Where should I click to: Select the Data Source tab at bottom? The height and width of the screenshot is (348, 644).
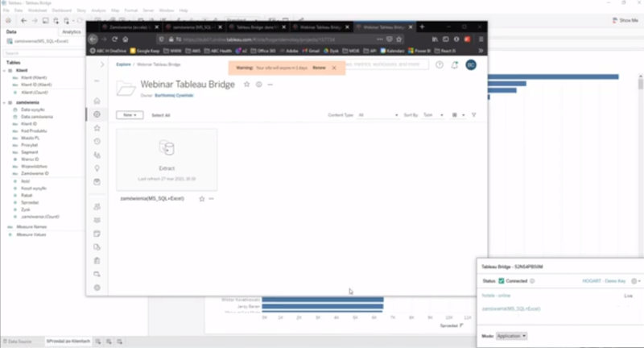pyautogui.click(x=17, y=342)
